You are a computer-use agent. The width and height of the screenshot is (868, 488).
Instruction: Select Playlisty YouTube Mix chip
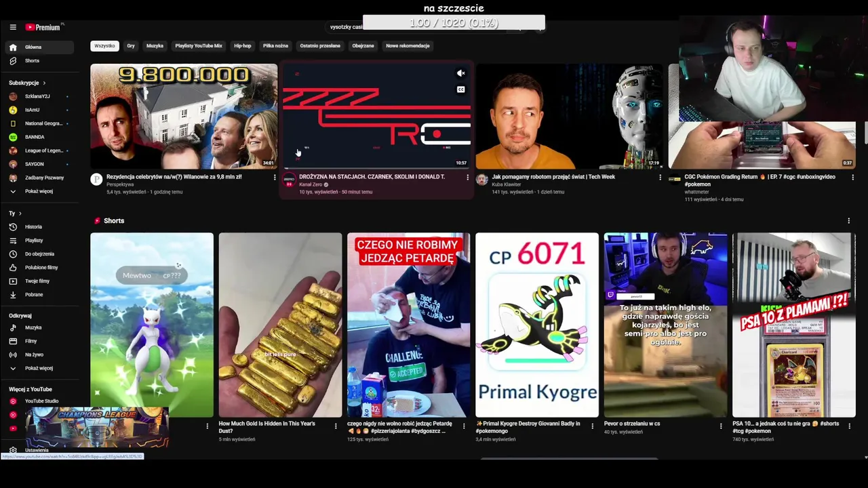tap(199, 46)
